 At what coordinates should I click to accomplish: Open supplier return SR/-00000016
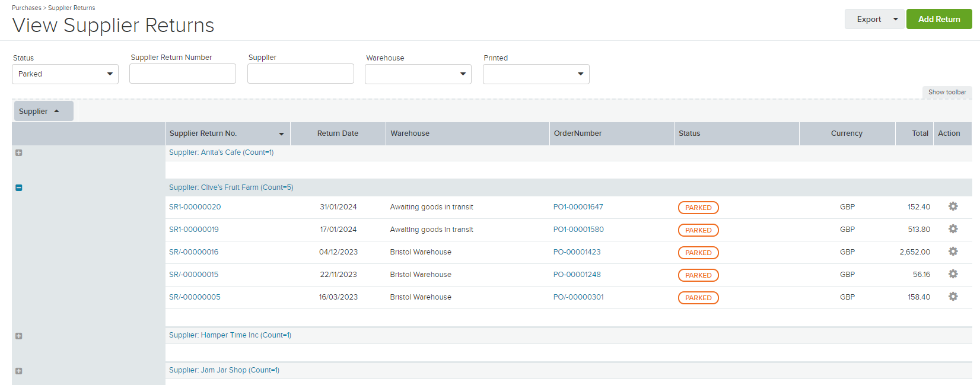(x=193, y=252)
